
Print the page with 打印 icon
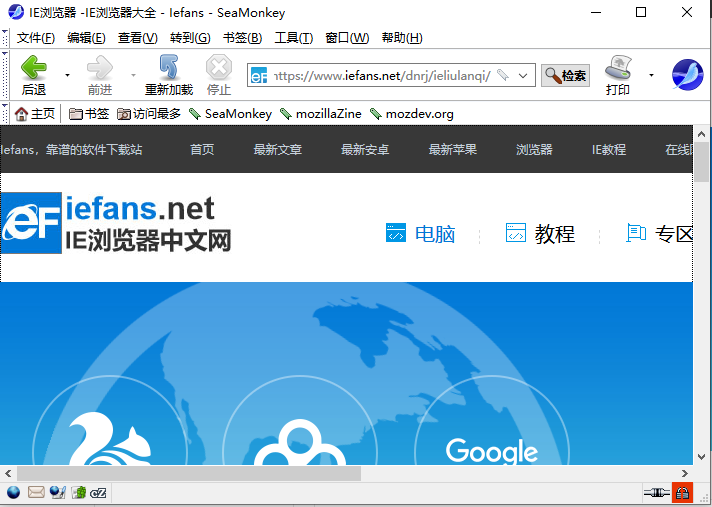(618, 75)
